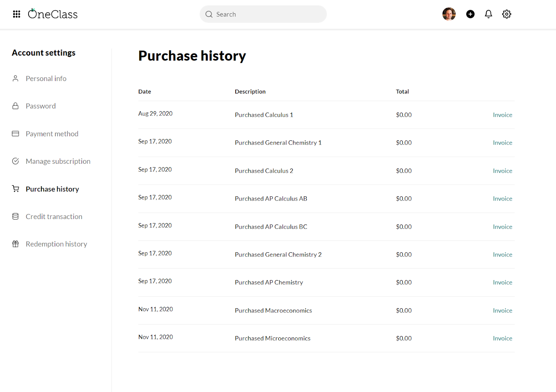556x392 pixels.
Task: Open the apps grid menu icon
Action: [16, 14]
